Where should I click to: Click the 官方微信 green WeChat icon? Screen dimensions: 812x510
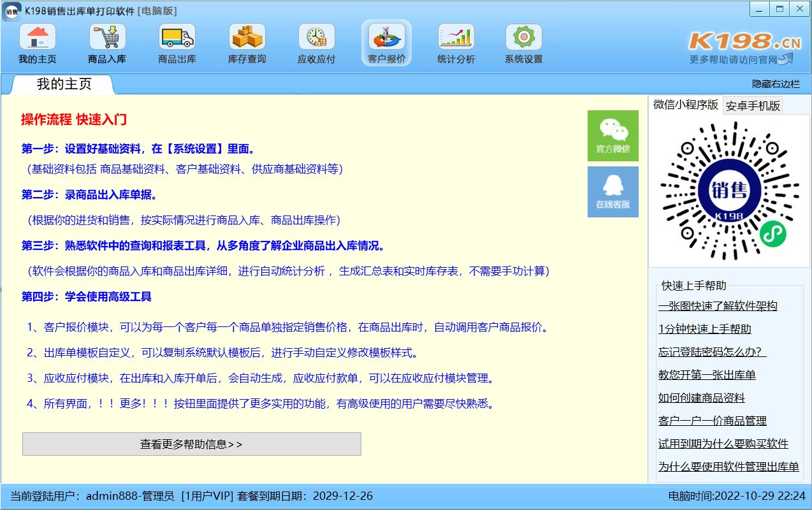click(x=613, y=136)
